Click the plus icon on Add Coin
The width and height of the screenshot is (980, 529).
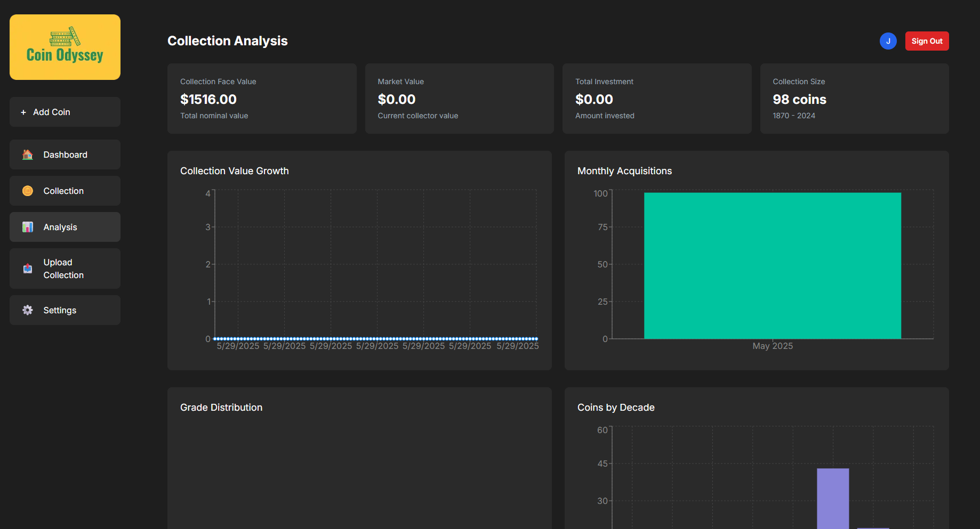(x=23, y=112)
